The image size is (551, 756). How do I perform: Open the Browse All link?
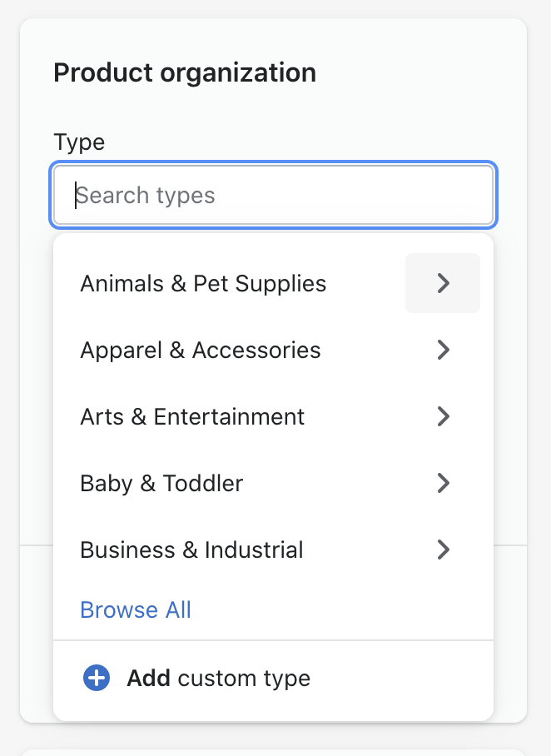[136, 610]
